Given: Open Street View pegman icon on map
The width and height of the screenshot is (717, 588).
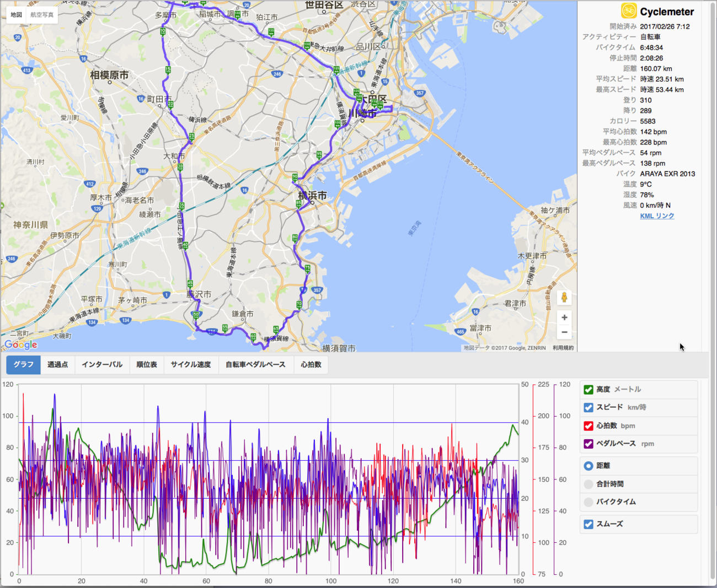Looking at the screenshot, I should coord(564,298).
